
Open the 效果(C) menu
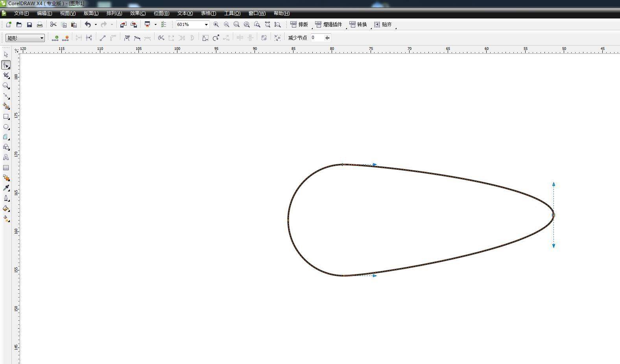tap(138, 13)
